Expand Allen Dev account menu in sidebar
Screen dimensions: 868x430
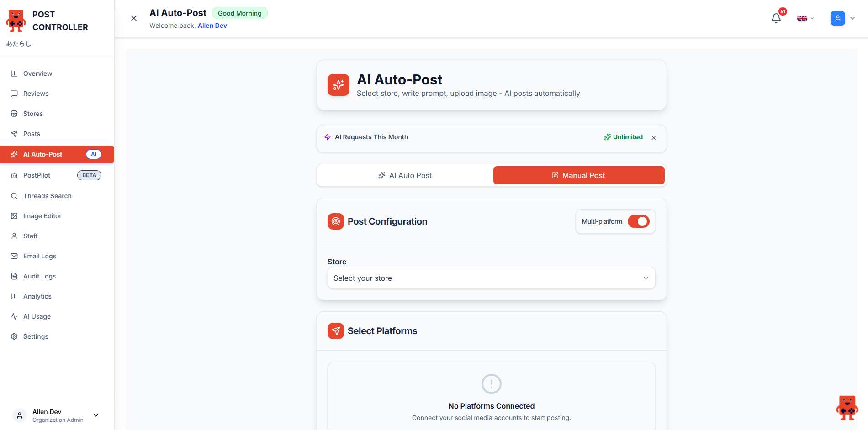tap(96, 415)
